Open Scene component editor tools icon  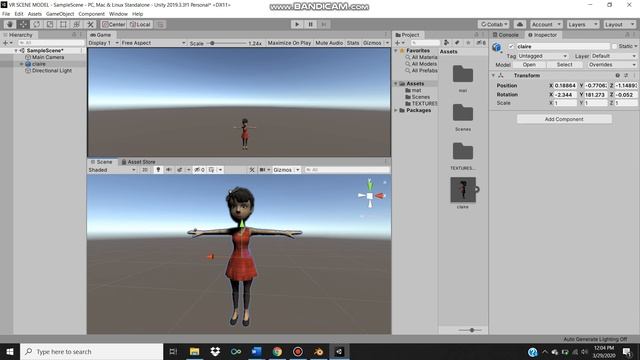tap(252, 170)
